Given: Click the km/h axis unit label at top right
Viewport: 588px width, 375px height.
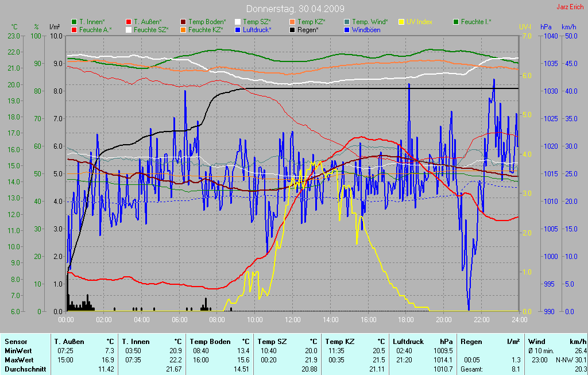Looking at the screenshot, I should (x=568, y=27).
